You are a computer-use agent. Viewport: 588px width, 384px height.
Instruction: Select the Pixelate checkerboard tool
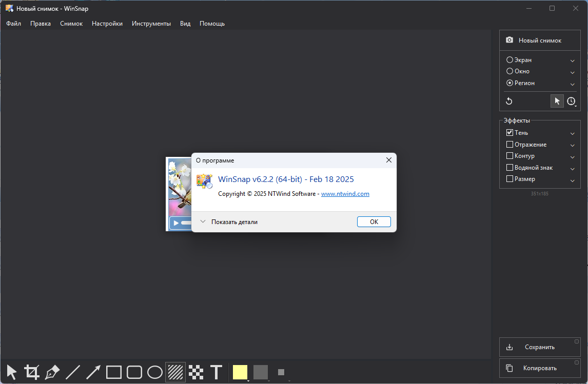(196, 372)
